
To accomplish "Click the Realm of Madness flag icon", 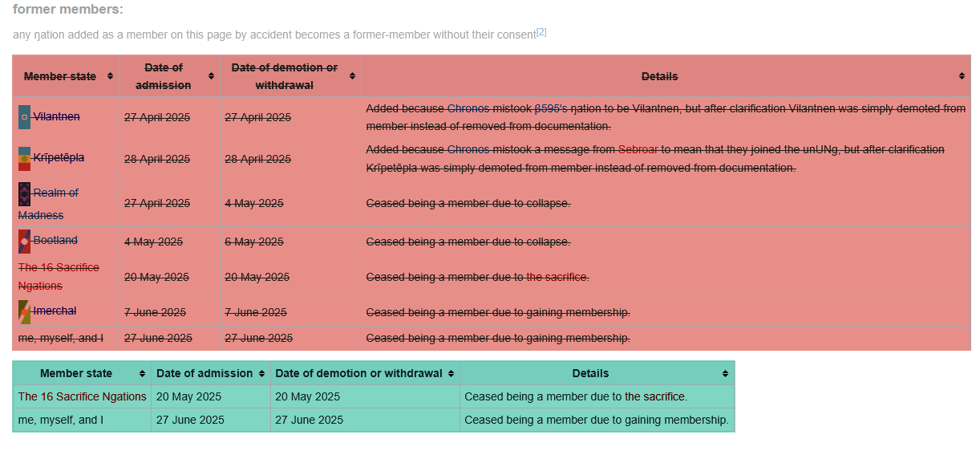I will coord(24,193).
